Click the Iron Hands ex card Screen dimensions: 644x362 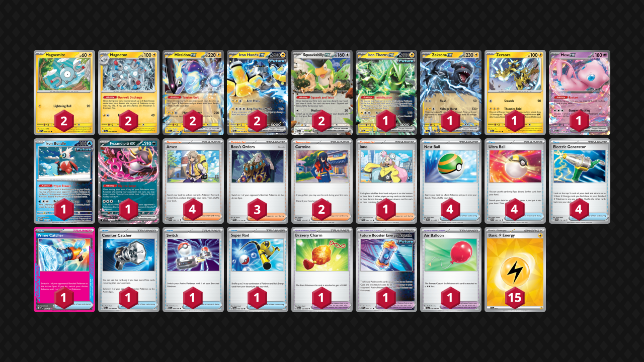[x=258, y=93]
